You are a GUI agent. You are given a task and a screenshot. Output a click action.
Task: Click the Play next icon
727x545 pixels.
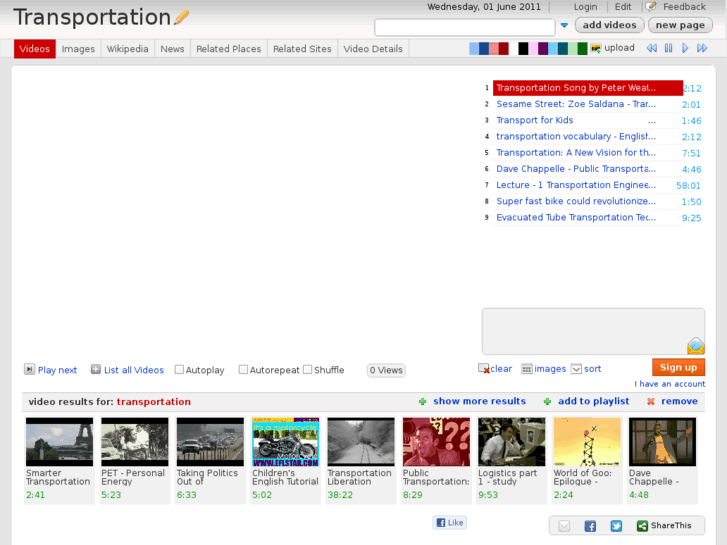[29, 369]
